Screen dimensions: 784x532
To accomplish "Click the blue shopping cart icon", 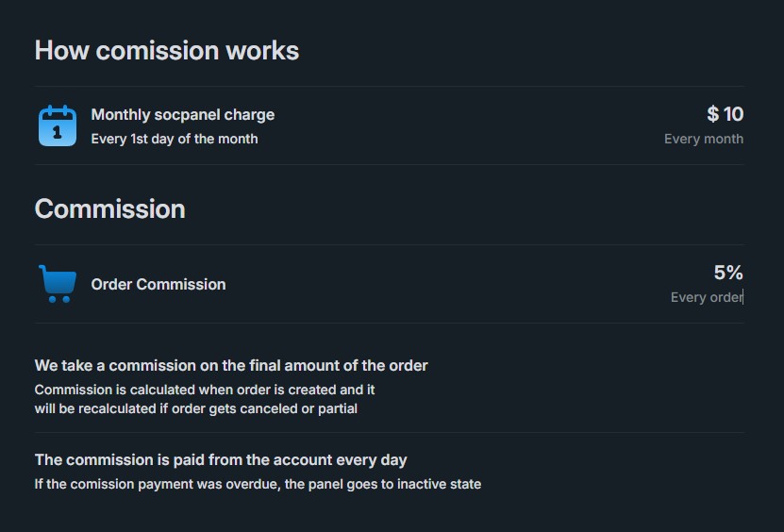I will coord(58,284).
